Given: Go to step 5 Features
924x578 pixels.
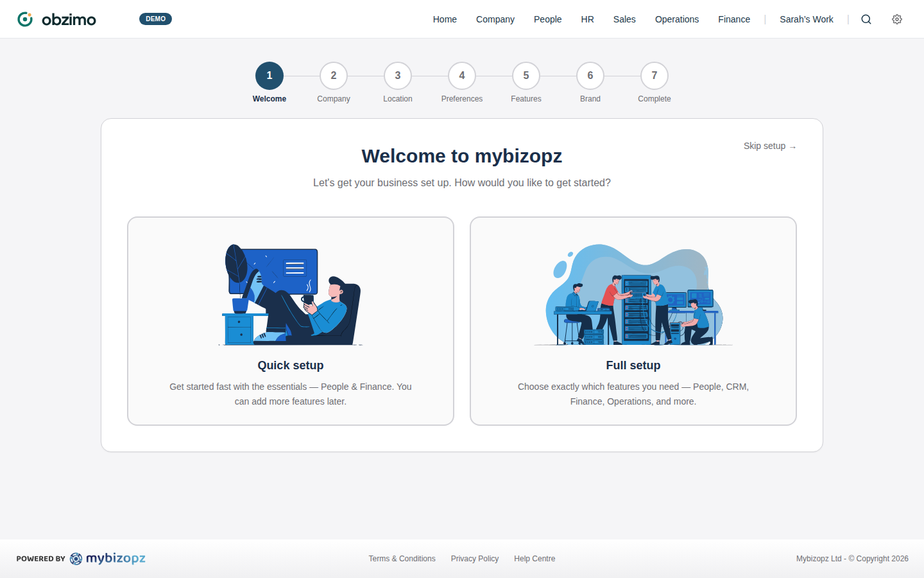Looking at the screenshot, I should point(526,76).
